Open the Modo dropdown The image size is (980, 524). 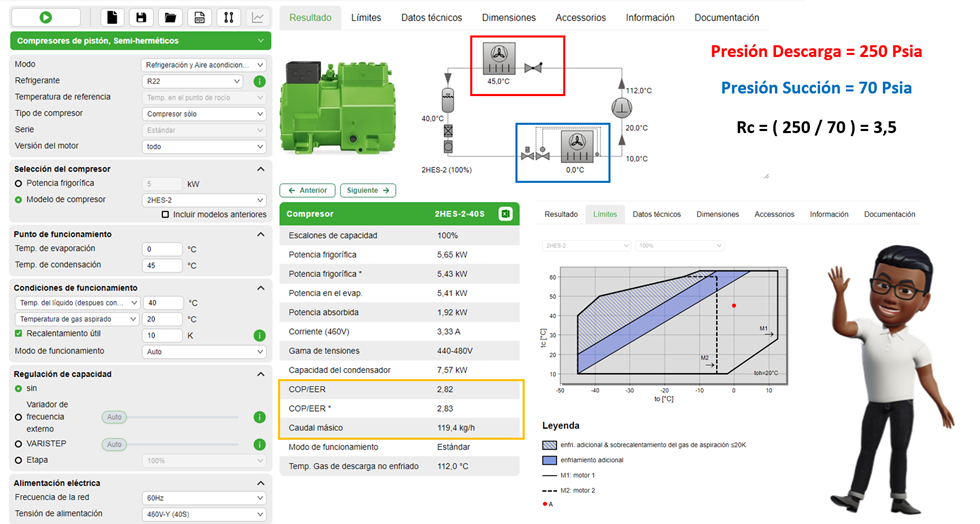click(204, 65)
